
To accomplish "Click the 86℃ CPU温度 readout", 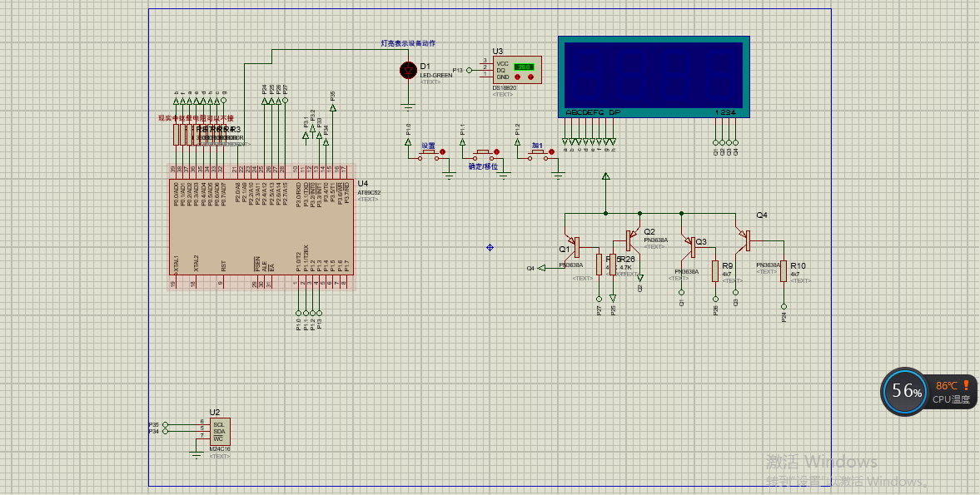I will pos(952,392).
